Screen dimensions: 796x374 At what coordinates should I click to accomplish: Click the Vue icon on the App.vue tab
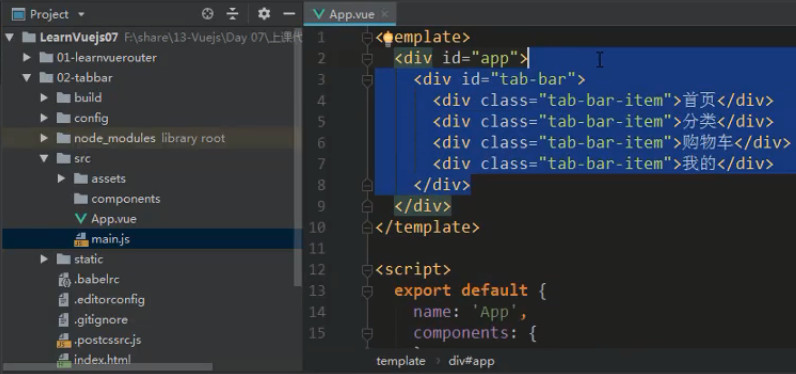(x=319, y=14)
